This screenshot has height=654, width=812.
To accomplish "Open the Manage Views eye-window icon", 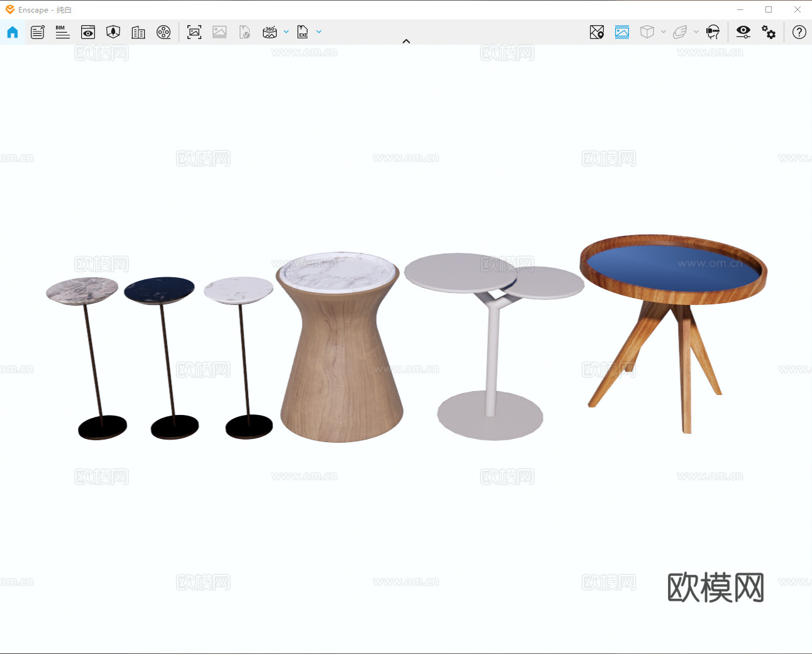I will [x=88, y=32].
